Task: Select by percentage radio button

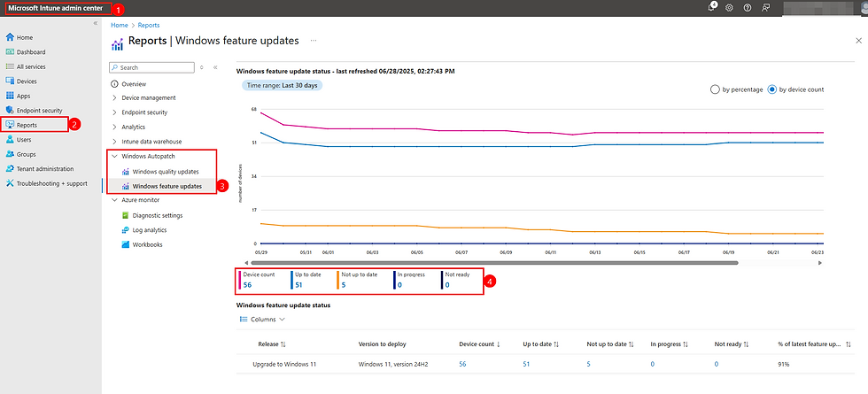Action: [x=715, y=89]
